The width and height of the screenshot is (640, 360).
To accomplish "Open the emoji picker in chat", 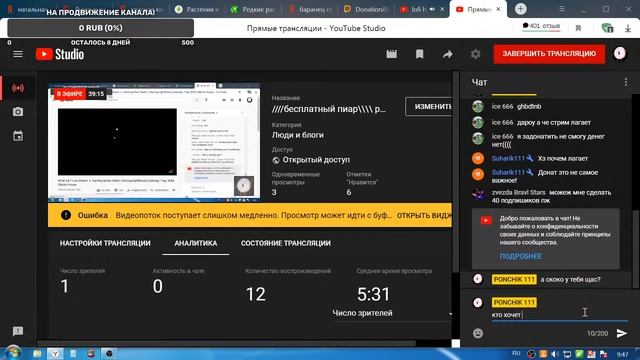I will (478, 333).
